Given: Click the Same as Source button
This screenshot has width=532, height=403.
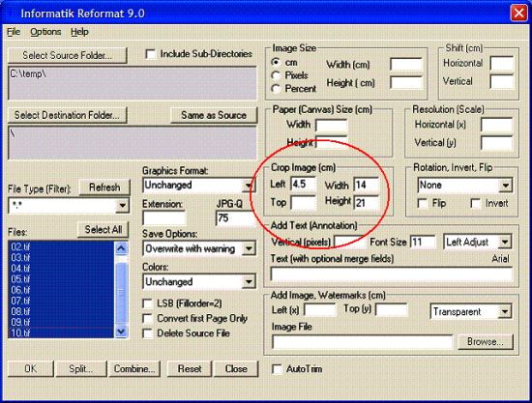Looking at the screenshot, I should [214, 115].
